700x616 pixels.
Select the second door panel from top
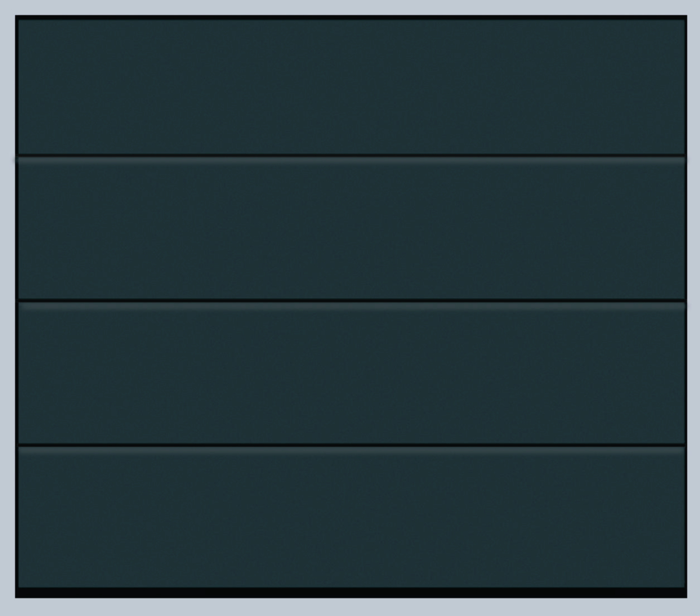tap(351, 228)
